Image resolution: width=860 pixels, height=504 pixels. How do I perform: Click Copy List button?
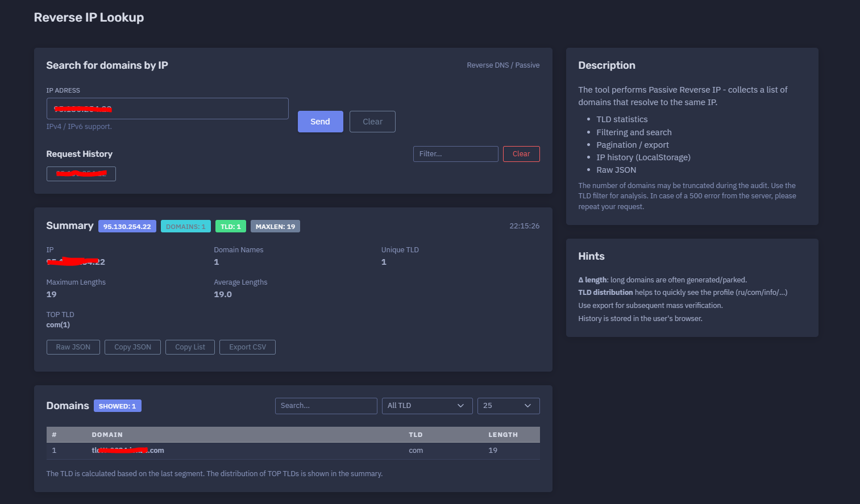190,347
